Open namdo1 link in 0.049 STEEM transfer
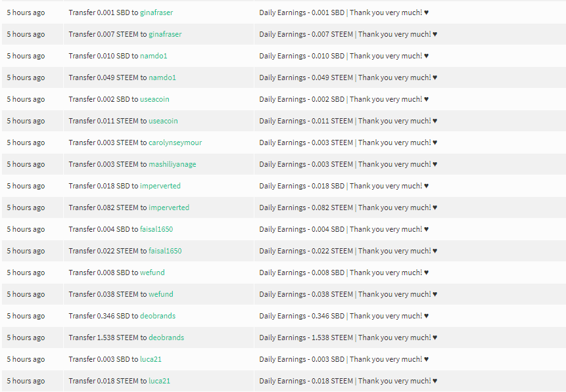 coord(162,77)
